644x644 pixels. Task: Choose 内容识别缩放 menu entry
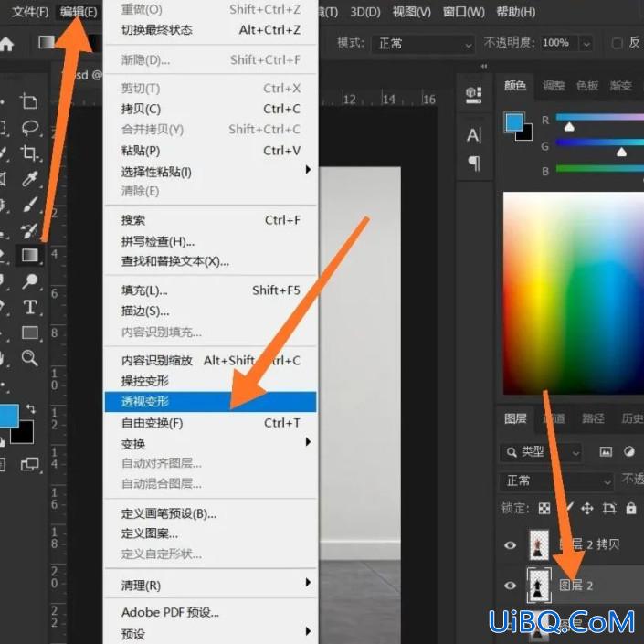pyautogui.click(x=211, y=360)
